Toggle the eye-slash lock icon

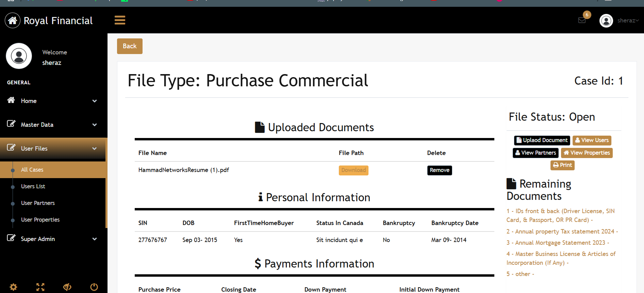tap(67, 287)
